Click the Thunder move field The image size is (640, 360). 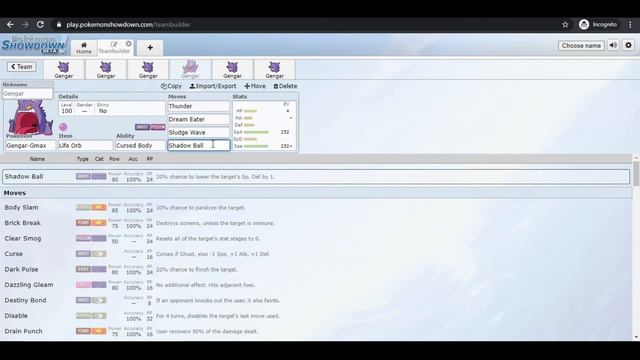(199, 106)
